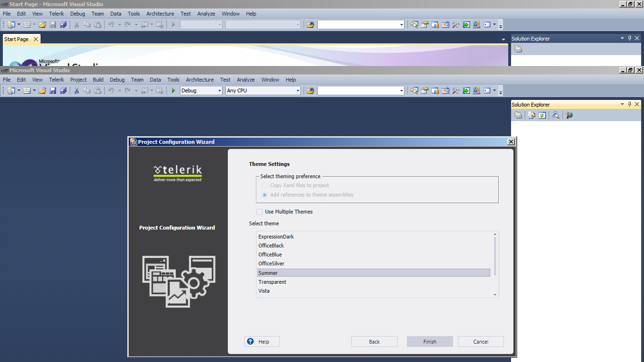Click Copy icon in front Visual Studio toolbar
This screenshot has height=362, width=644.
(x=87, y=90)
